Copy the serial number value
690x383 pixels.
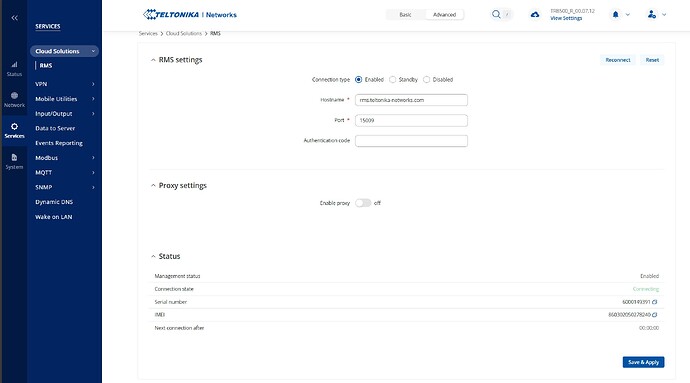tap(655, 302)
